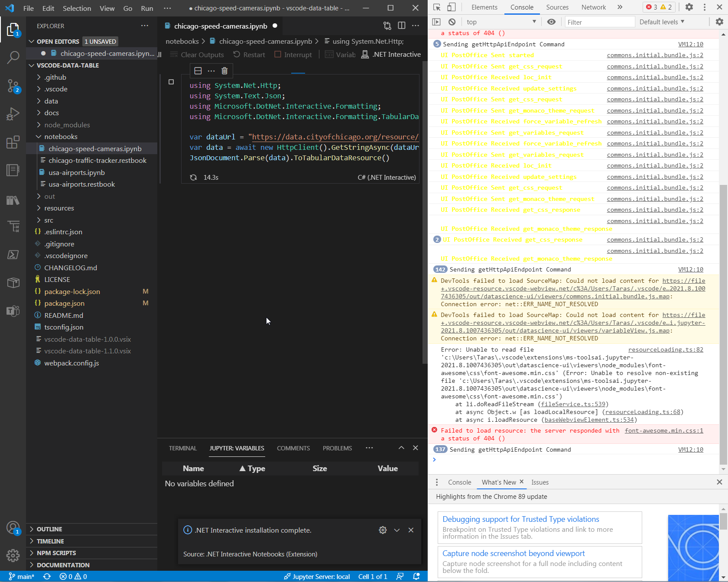Collapse the Jupyter Variables panel with the chevron
728x582 pixels.
401,448
